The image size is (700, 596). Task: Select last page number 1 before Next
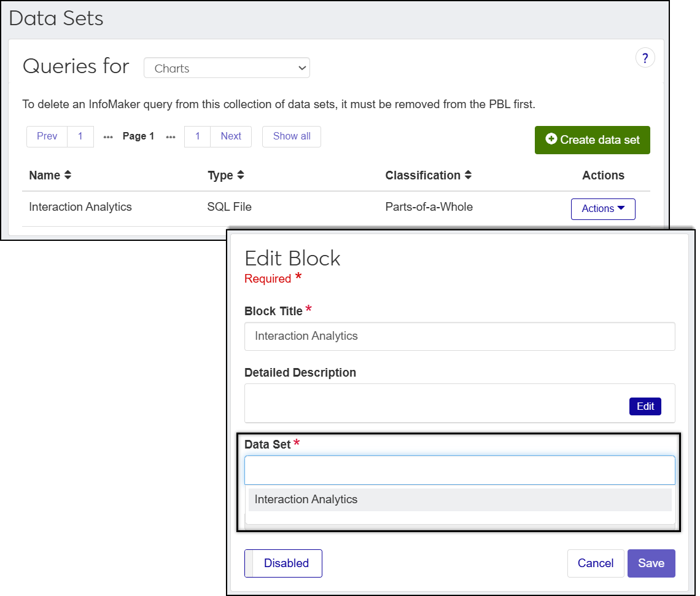point(197,136)
